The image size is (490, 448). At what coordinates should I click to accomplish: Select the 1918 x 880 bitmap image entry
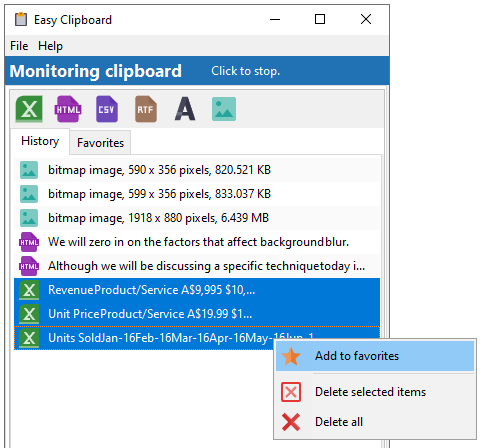[x=197, y=218]
